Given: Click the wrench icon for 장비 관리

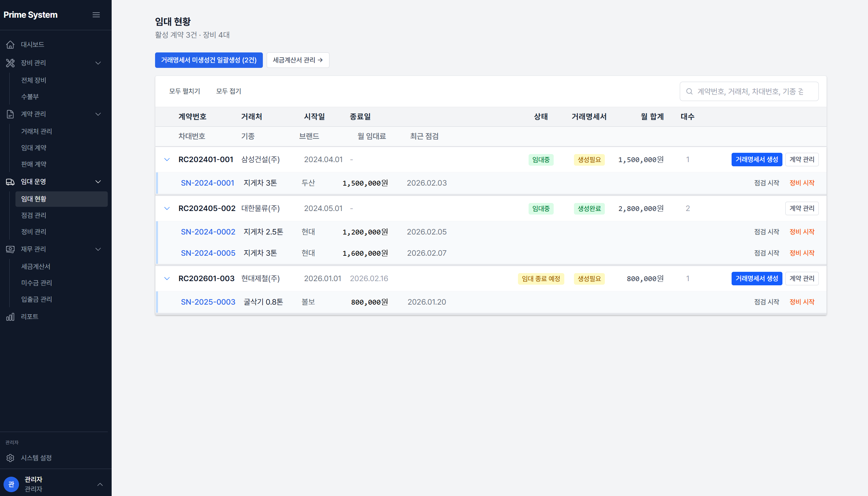Looking at the screenshot, I should [10, 63].
